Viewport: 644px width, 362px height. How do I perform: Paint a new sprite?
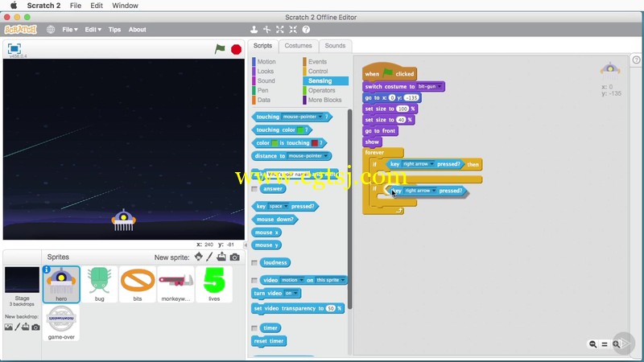[209, 257]
